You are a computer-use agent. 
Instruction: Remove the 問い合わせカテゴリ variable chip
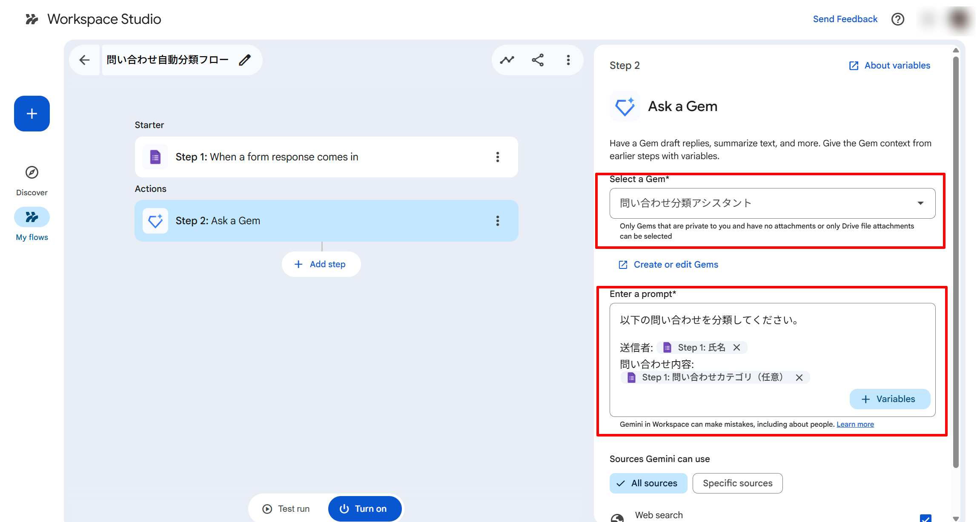(799, 377)
